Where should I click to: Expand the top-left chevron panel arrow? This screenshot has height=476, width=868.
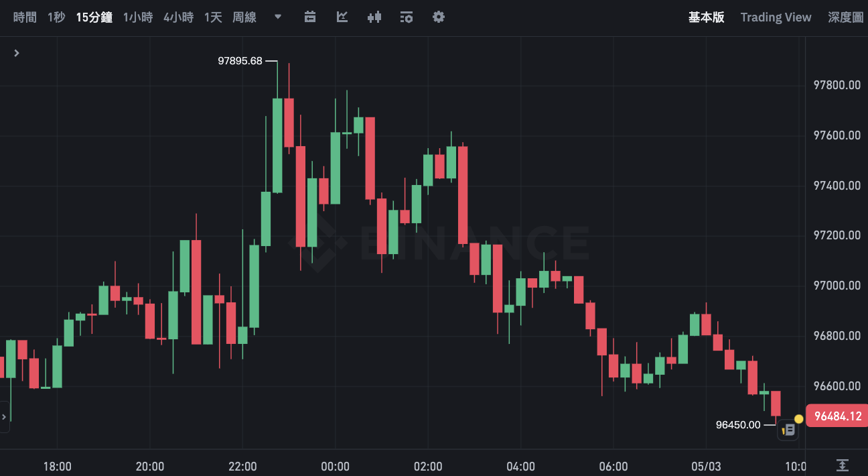click(x=17, y=53)
